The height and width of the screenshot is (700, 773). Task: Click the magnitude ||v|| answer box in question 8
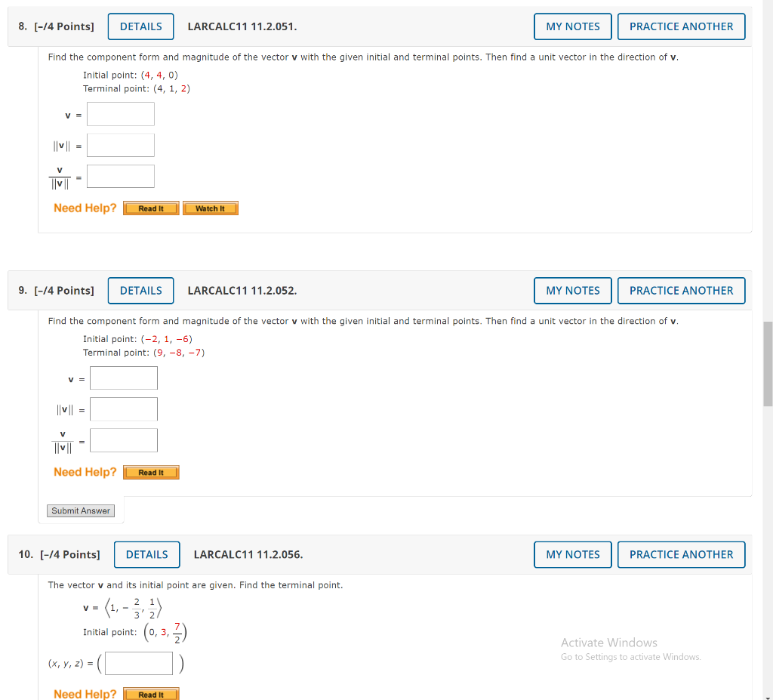tap(120, 144)
